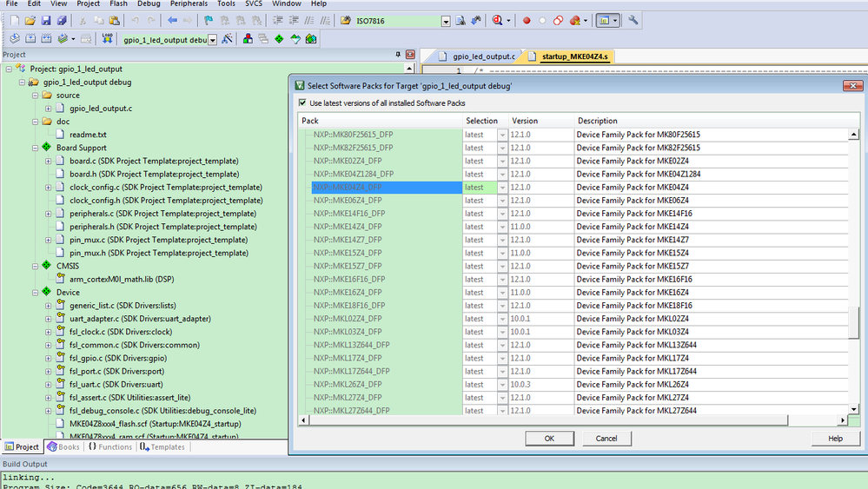Open Selection dropdown for NXP::MK80F25615_DFP
This screenshot has width=868, height=489.
[x=502, y=135]
